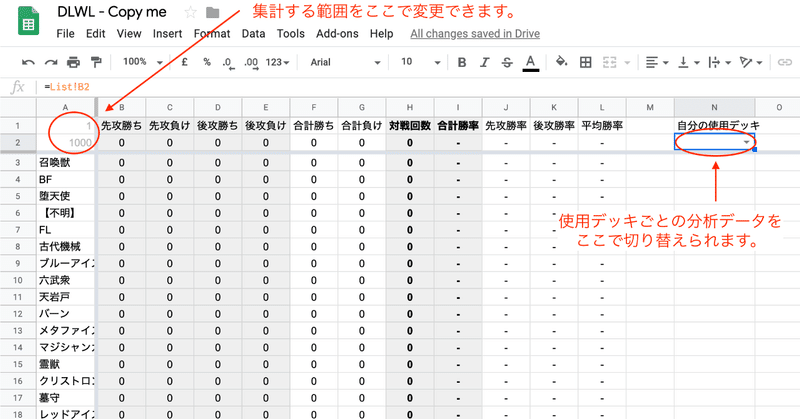The width and height of the screenshot is (800, 419).
Task: Open the Edit menu
Action: 95,34
